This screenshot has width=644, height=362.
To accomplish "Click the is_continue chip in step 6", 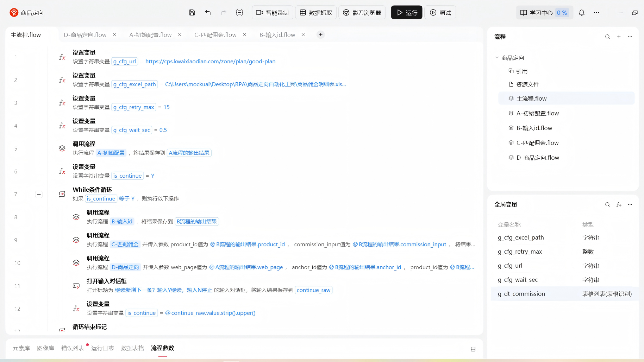I will click(x=127, y=176).
